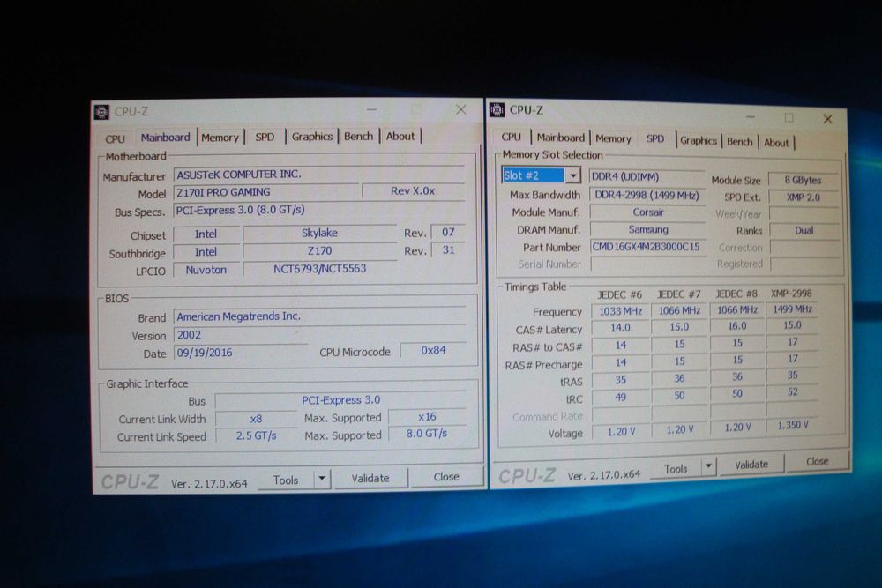Click Validate button in left CPU-Z window
Screen dimensions: 882x588
point(370,479)
